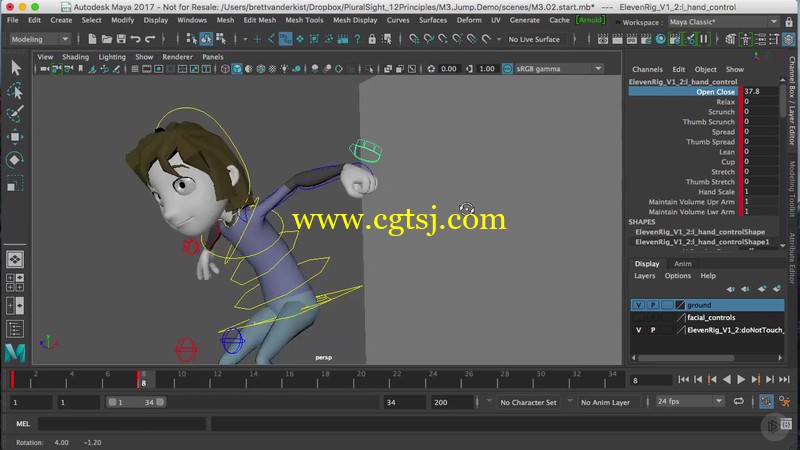
Task: Activate the Paint selection tool
Action: coord(15,114)
